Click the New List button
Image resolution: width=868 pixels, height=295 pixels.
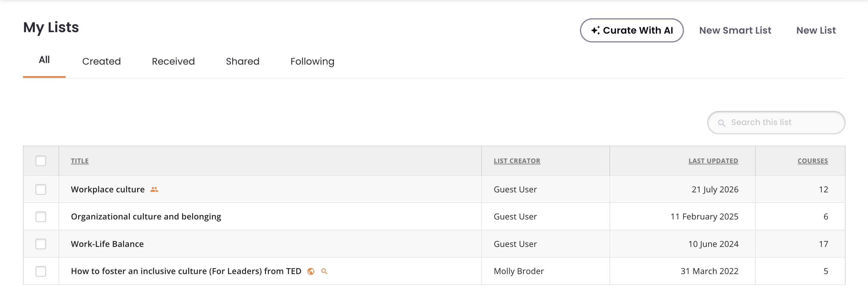816,30
